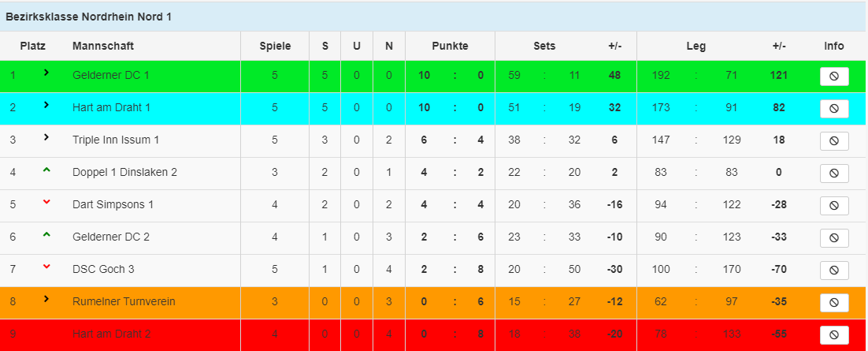Image resolution: width=868 pixels, height=351 pixels.
Task: Click info icon for Hart am Draht 2
Action: 833,335
